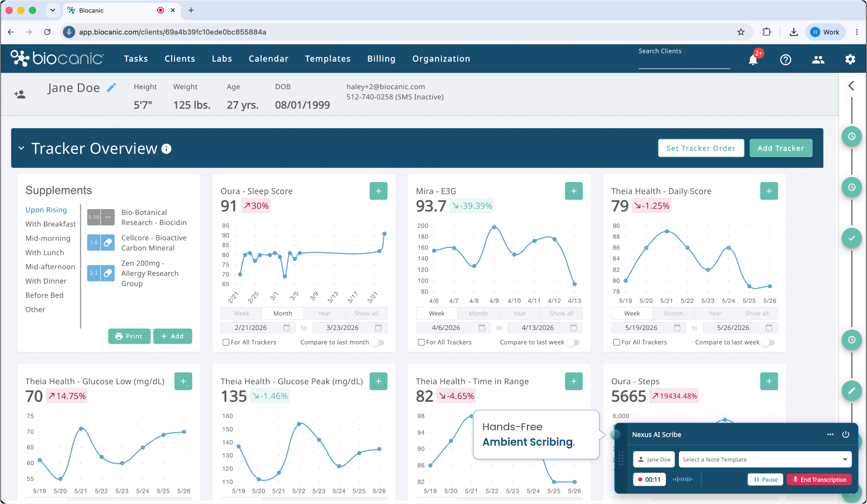Open the settings gear icon
The height and width of the screenshot is (504, 867).
[850, 59]
